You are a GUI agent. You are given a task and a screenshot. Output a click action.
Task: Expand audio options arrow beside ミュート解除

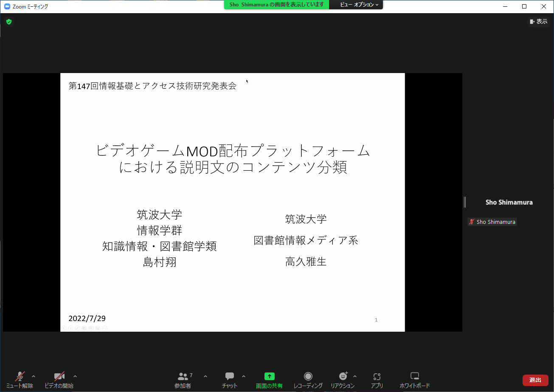pos(34,376)
